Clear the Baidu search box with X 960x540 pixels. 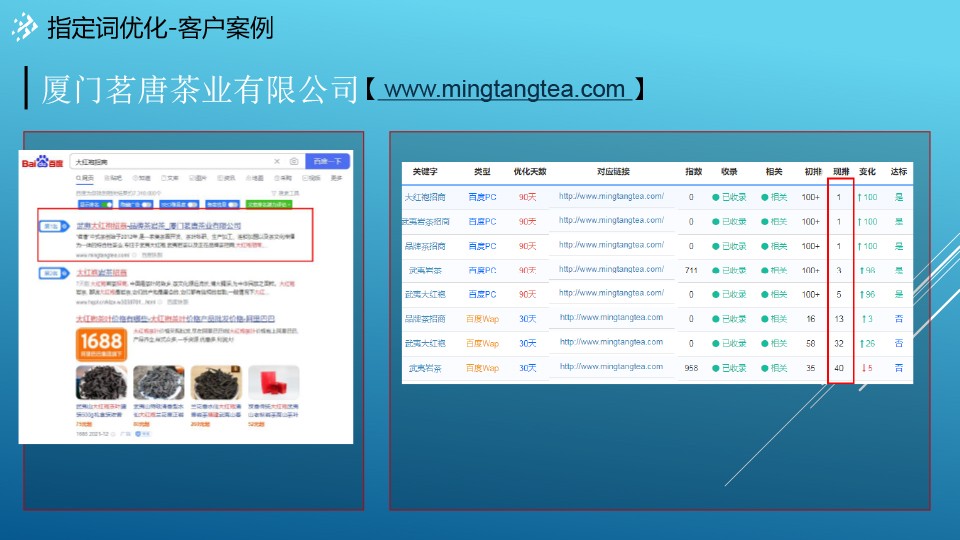pos(277,162)
